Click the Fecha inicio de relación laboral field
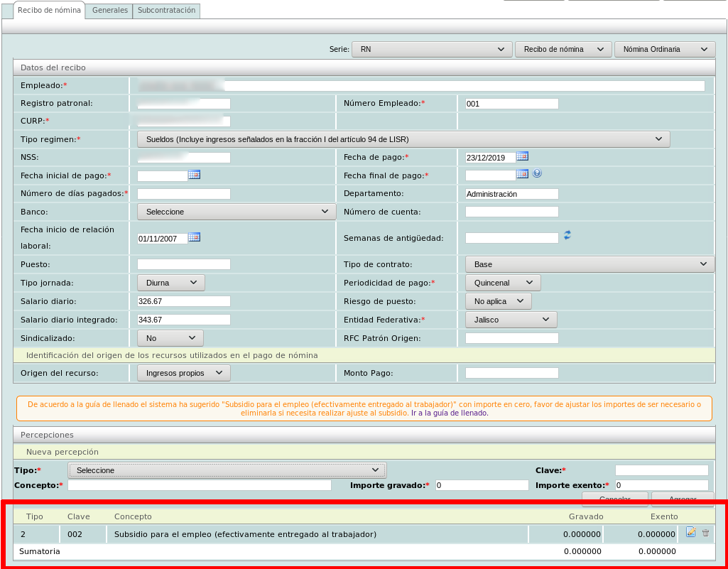The height and width of the screenshot is (569, 728). click(x=163, y=239)
